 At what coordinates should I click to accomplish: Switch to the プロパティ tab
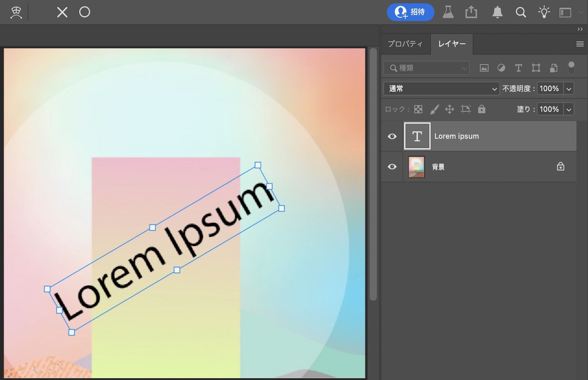pos(405,44)
